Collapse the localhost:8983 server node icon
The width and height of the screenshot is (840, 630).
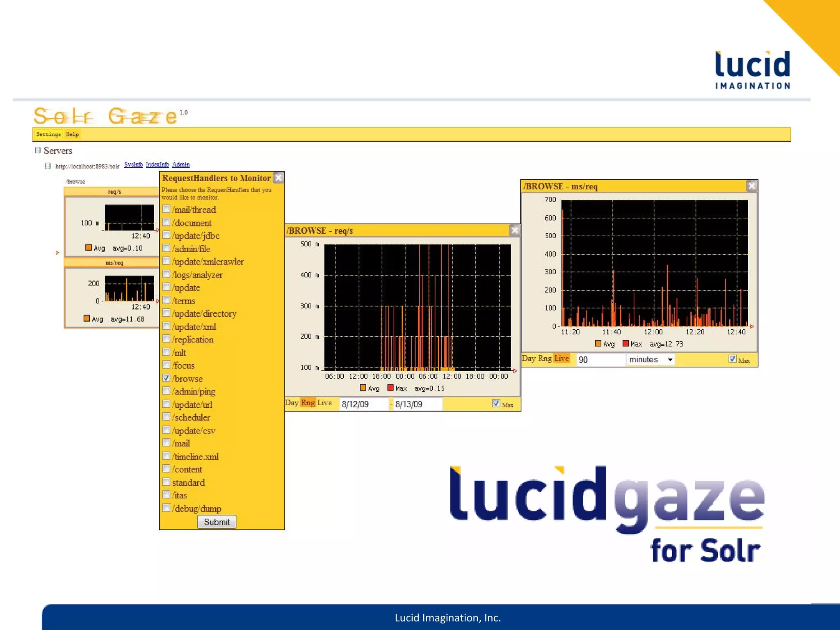[x=48, y=166]
